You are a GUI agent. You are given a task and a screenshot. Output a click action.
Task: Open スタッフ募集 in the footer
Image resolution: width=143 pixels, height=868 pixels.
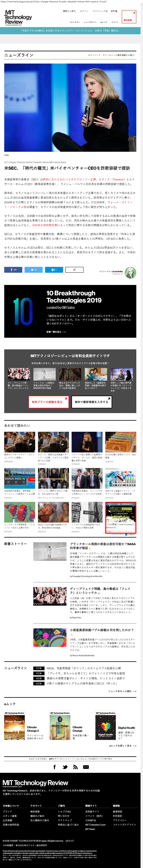pyautogui.click(x=10, y=816)
